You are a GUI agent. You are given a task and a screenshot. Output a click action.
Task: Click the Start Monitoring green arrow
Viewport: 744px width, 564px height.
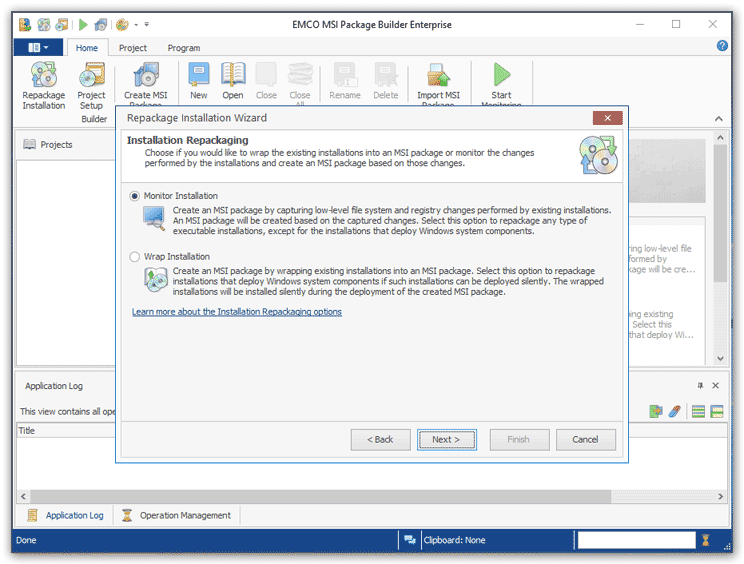point(501,74)
